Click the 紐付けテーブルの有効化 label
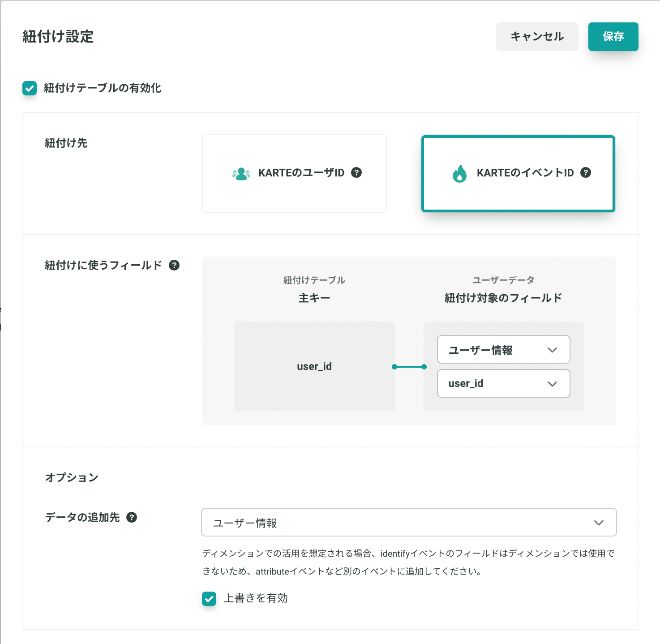Screen dimensions: 660x644 click(103, 88)
